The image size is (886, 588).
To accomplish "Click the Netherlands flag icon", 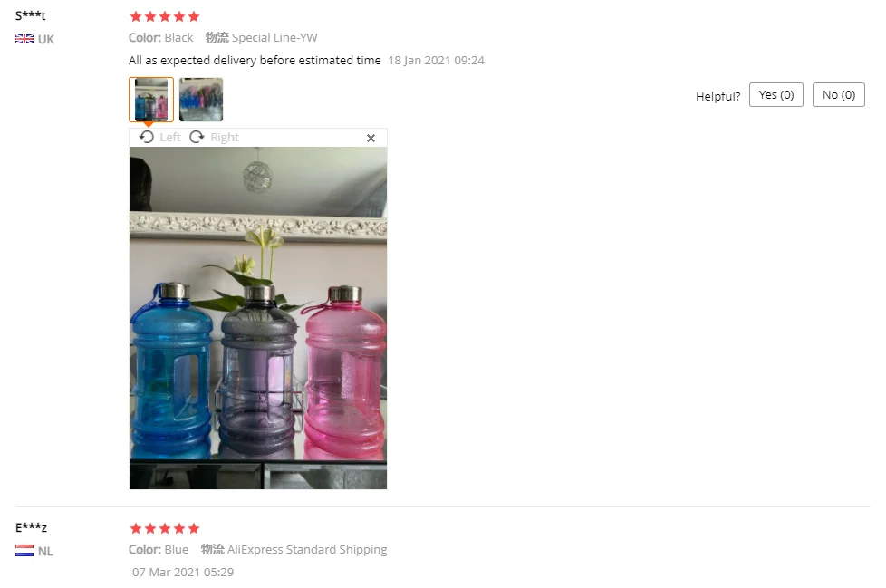I will (x=24, y=551).
